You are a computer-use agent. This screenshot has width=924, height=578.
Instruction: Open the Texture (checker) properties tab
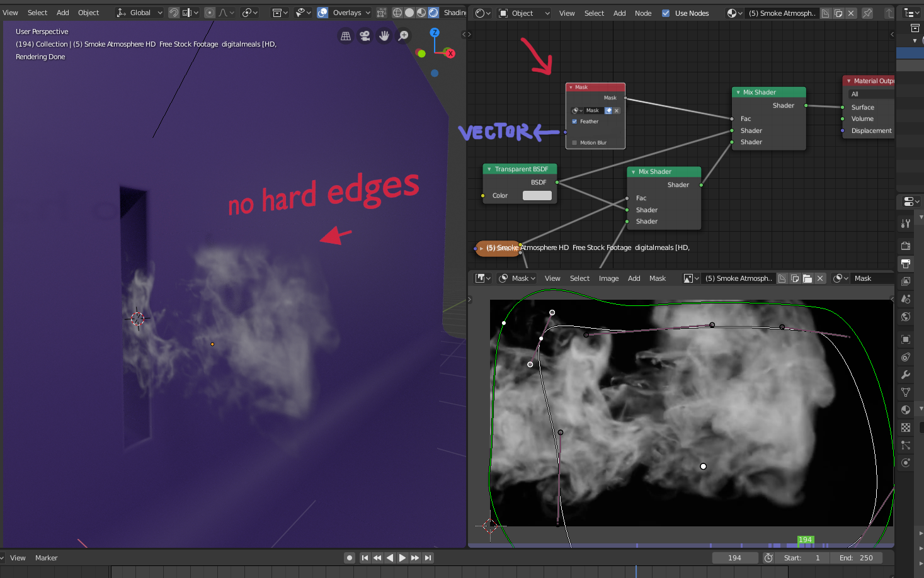coord(906,428)
